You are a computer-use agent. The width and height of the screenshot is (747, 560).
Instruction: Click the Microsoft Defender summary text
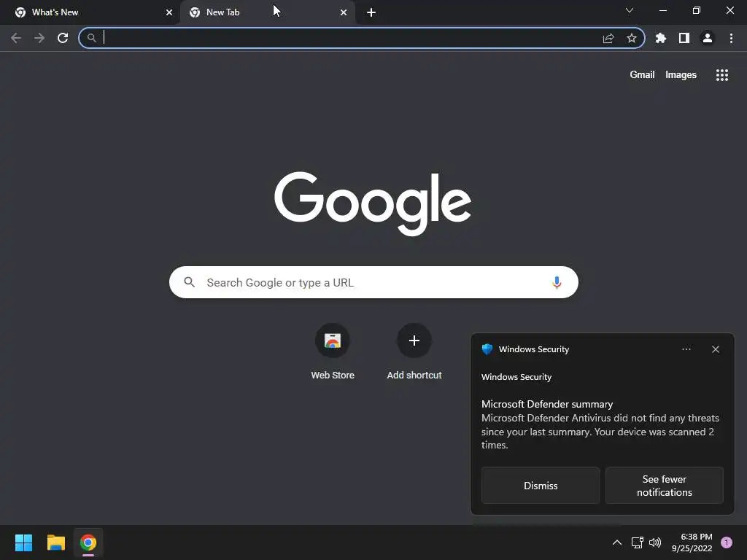pyautogui.click(x=547, y=404)
